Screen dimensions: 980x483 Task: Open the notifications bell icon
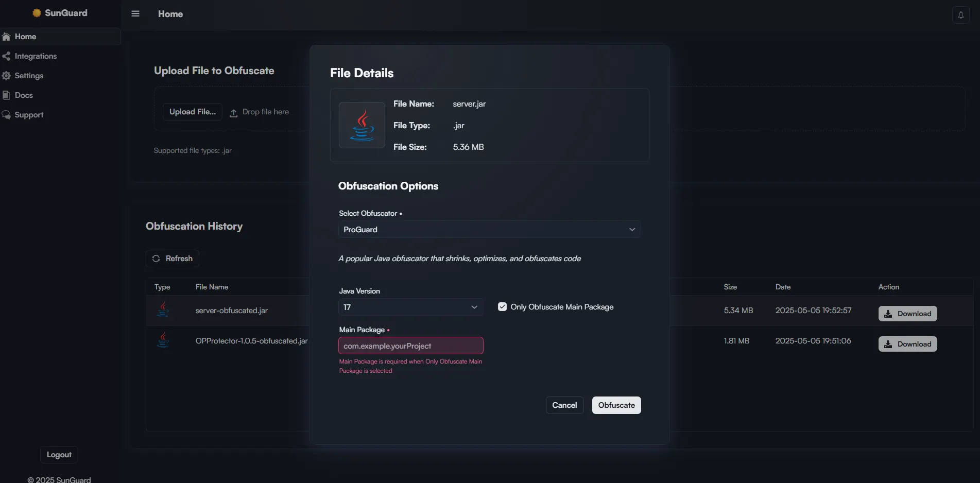tap(960, 15)
